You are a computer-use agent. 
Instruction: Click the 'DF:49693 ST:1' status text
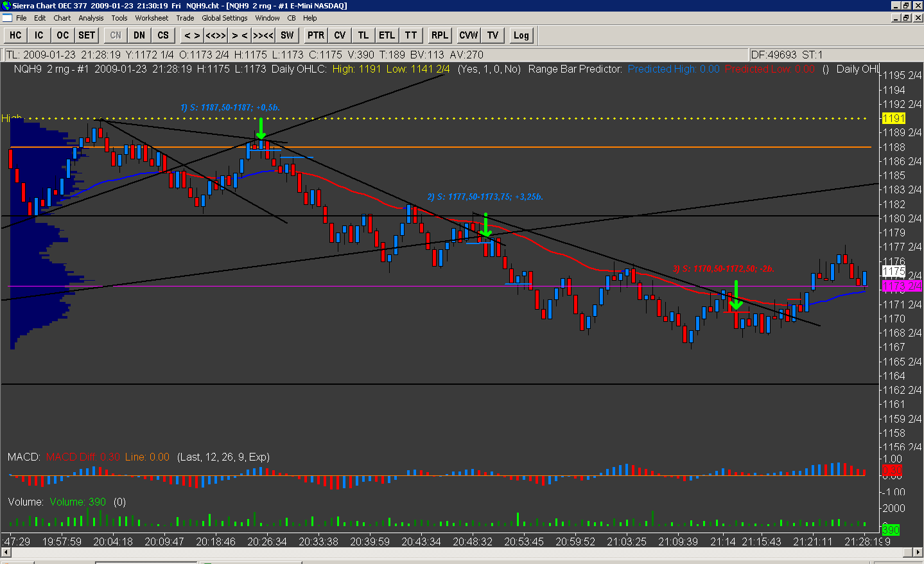(787, 55)
